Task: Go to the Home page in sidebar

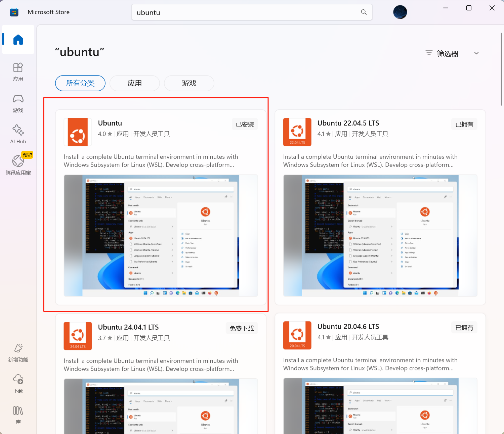Action: pos(18,40)
